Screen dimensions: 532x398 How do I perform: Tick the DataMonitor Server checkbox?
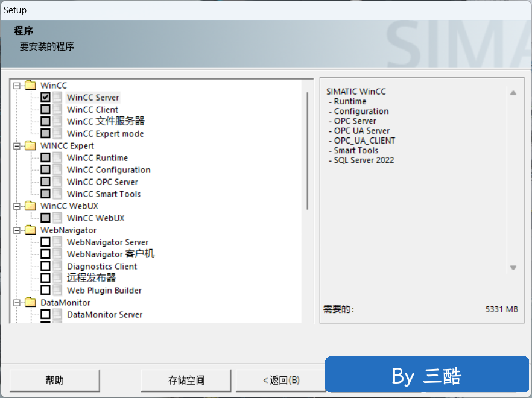pyautogui.click(x=45, y=314)
